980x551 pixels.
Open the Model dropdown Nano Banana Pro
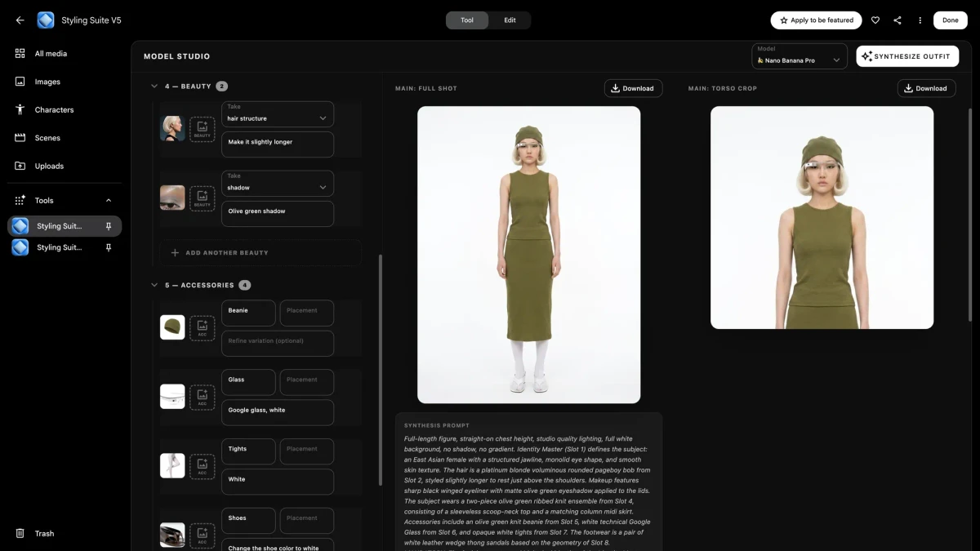[x=800, y=56]
